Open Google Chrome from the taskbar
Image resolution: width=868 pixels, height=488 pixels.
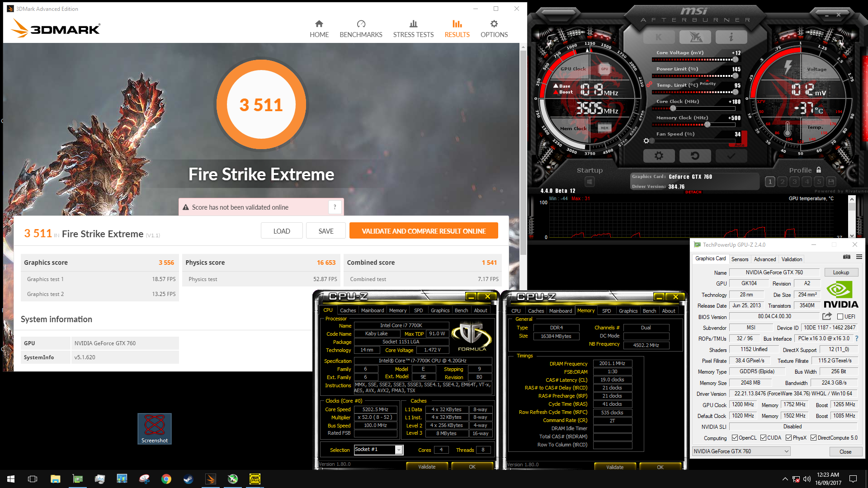pyautogui.click(x=166, y=479)
